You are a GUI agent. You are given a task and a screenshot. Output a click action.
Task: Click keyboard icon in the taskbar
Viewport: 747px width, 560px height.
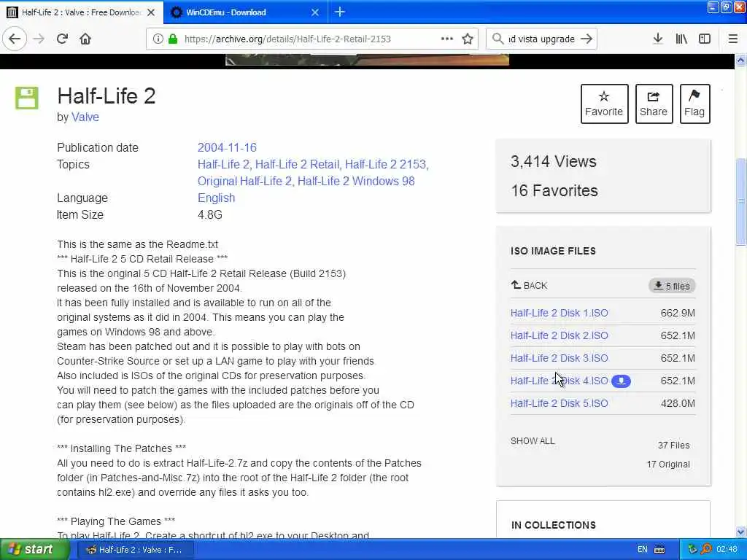(x=659, y=550)
